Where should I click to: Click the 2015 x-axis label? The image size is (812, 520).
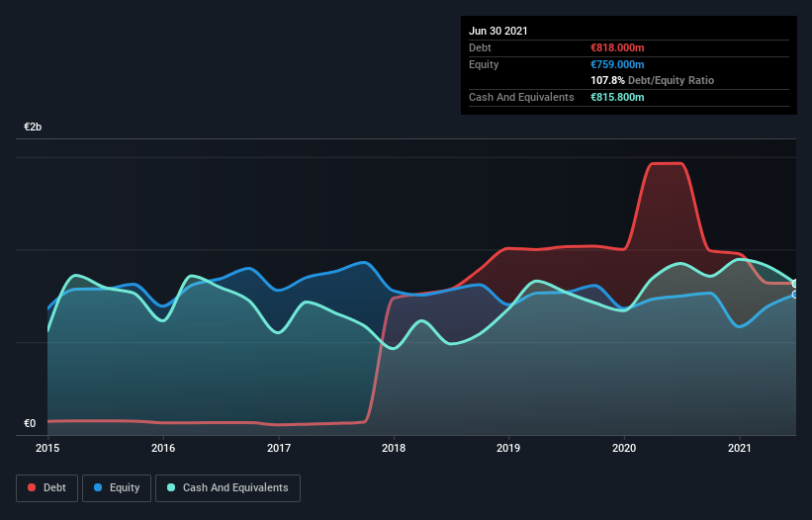click(x=47, y=448)
